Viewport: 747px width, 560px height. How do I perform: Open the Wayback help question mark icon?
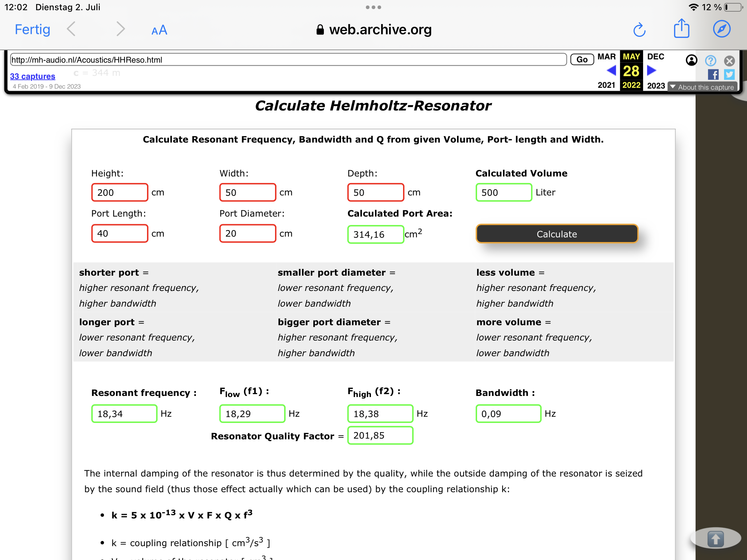(x=711, y=60)
